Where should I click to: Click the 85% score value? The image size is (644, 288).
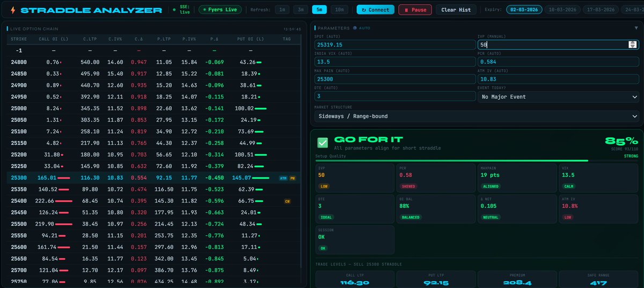click(621, 141)
